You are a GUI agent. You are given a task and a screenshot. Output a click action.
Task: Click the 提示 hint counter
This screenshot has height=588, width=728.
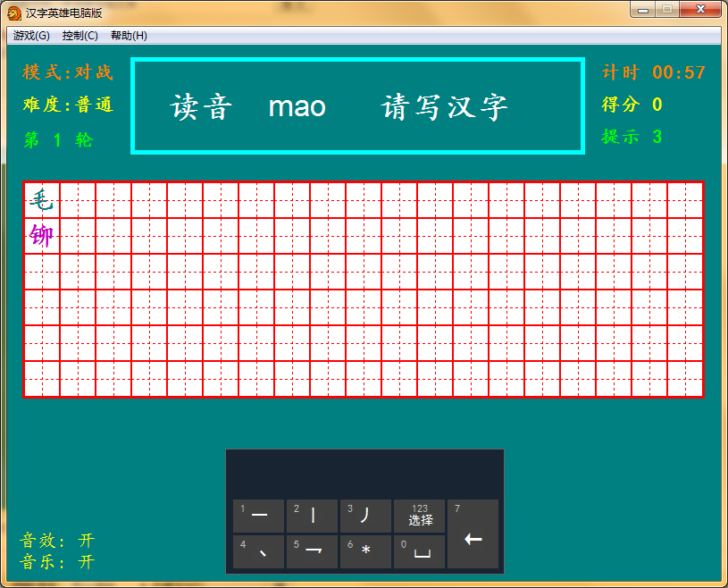[632, 137]
